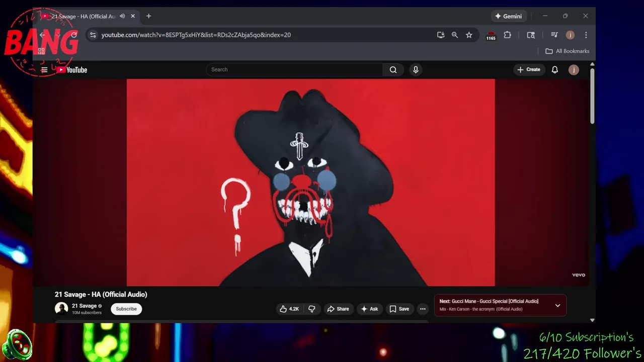Expand the Next playlist panel chevron
This screenshot has width=644, height=362.
tap(557, 305)
